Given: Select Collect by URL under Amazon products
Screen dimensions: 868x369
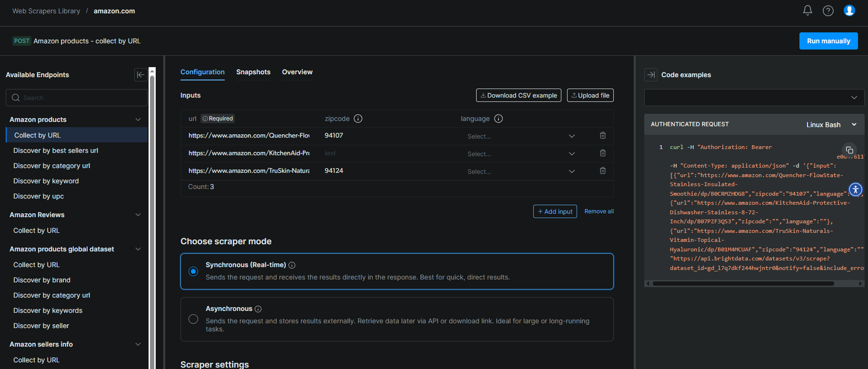Looking at the screenshot, I should [x=77, y=135].
